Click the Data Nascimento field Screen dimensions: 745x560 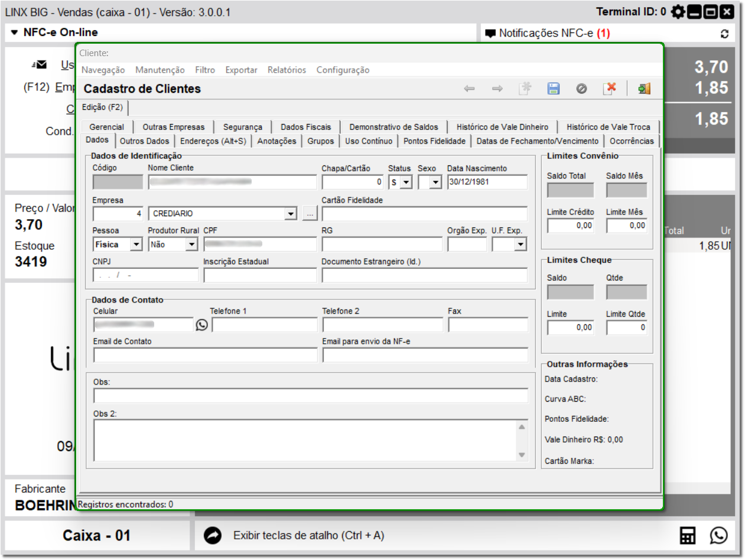(487, 183)
